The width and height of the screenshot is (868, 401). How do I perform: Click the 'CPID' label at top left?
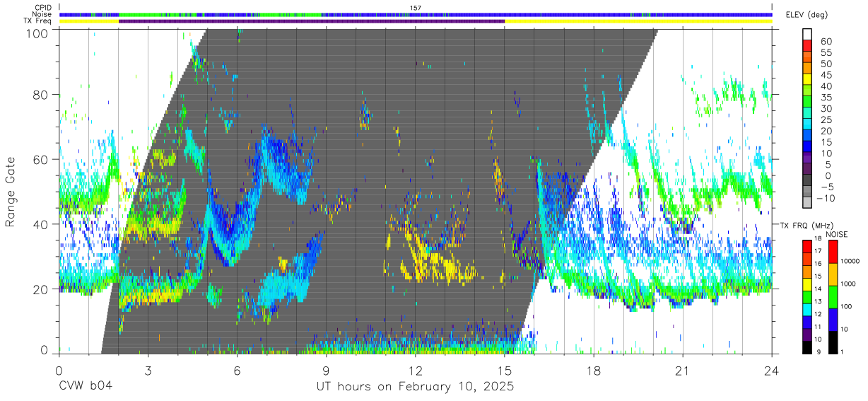tap(42, 8)
